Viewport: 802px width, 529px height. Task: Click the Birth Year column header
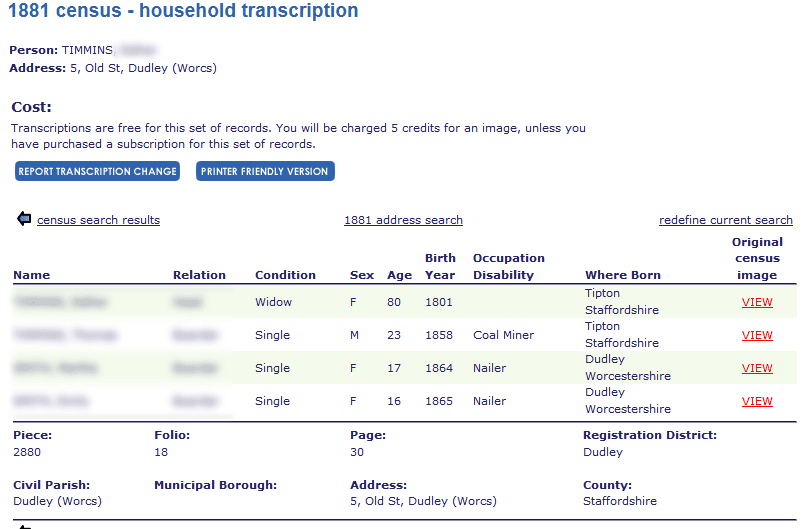(x=440, y=266)
